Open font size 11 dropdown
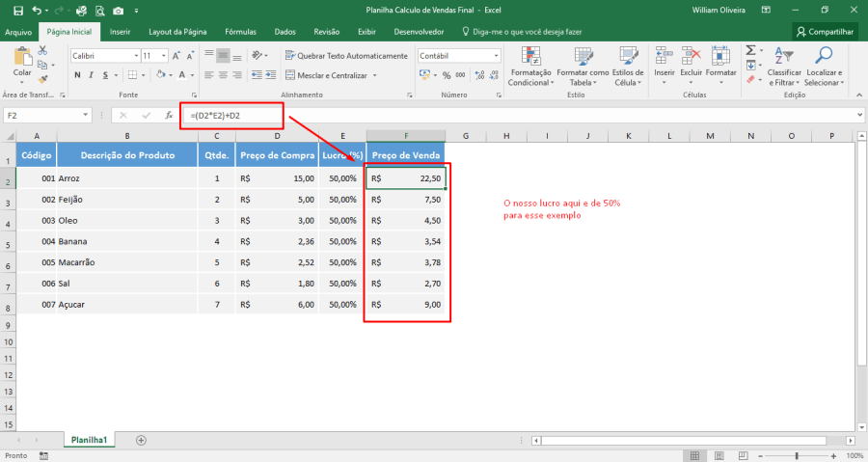The width and height of the screenshot is (868, 462). (164, 56)
